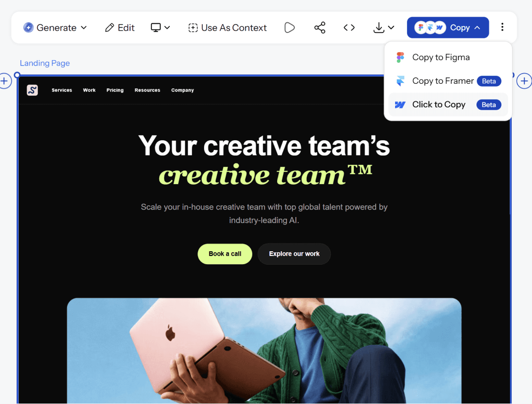Click the Book a call button
Image resolution: width=532 pixels, height=404 pixels.
[x=225, y=254]
